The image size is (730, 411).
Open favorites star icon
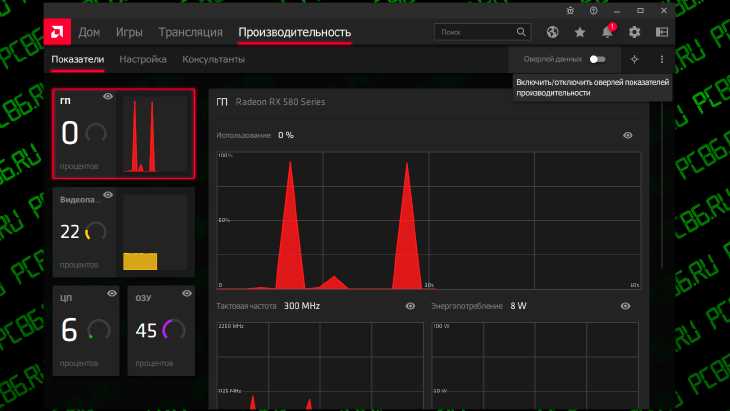[580, 32]
